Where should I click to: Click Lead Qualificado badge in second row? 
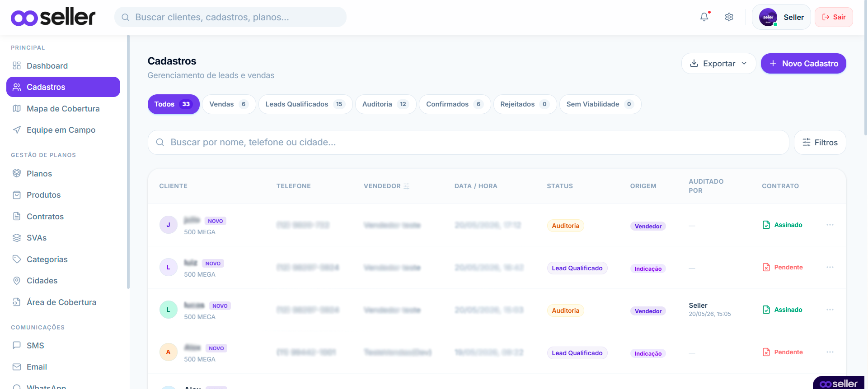(x=577, y=268)
